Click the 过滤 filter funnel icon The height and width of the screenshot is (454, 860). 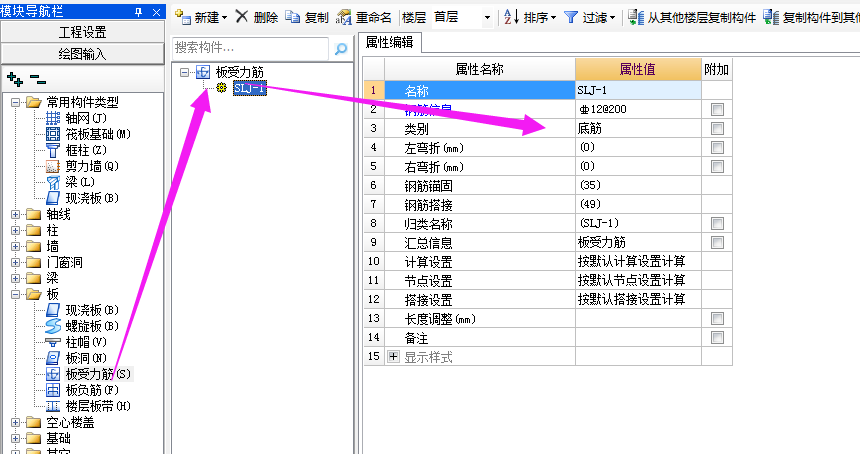coord(571,18)
